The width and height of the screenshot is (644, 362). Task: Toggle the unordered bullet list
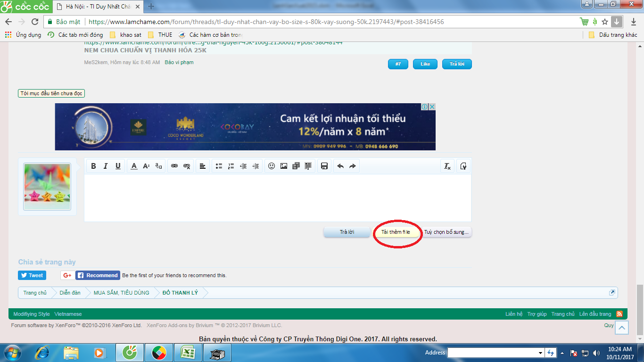click(x=219, y=166)
